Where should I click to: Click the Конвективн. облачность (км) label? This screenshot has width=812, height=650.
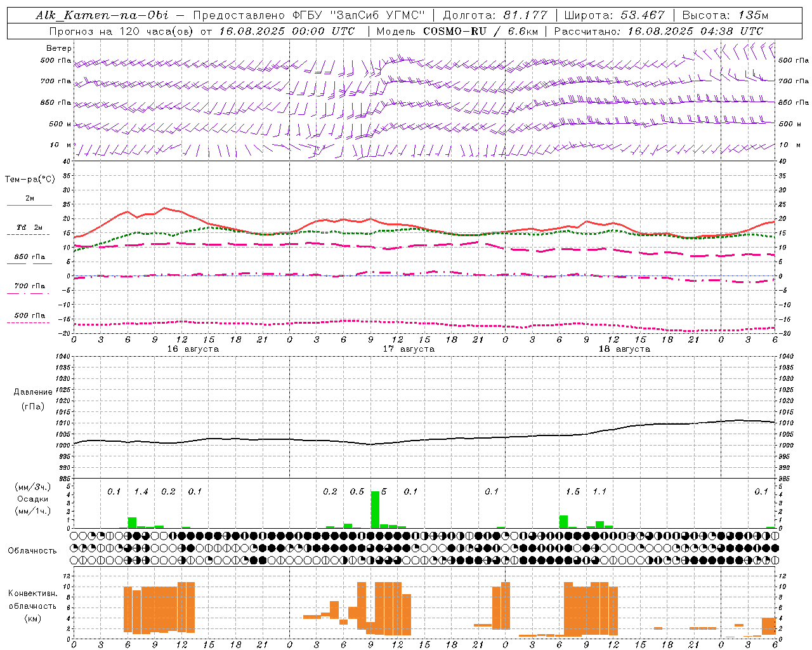(32, 606)
